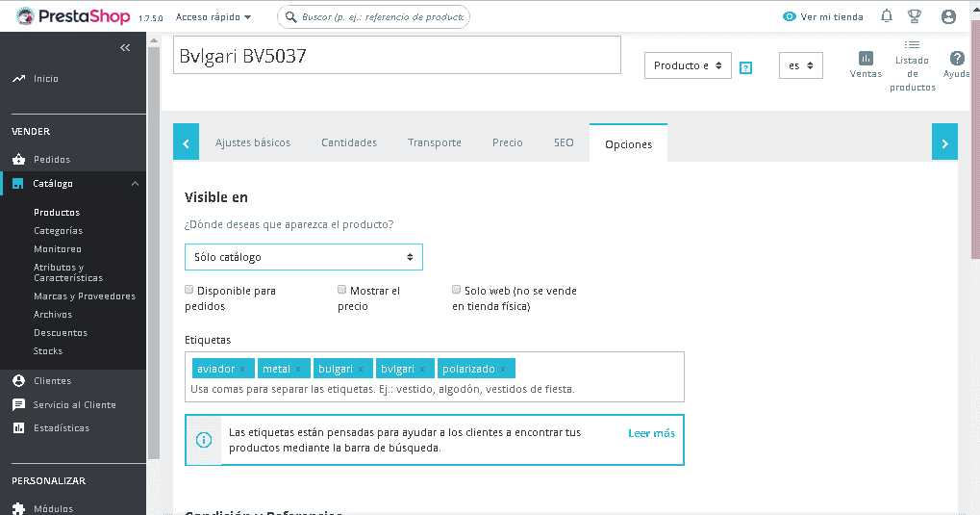980x515 pixels.
Task: Open Listado de productos list icon
Action: 912,45
